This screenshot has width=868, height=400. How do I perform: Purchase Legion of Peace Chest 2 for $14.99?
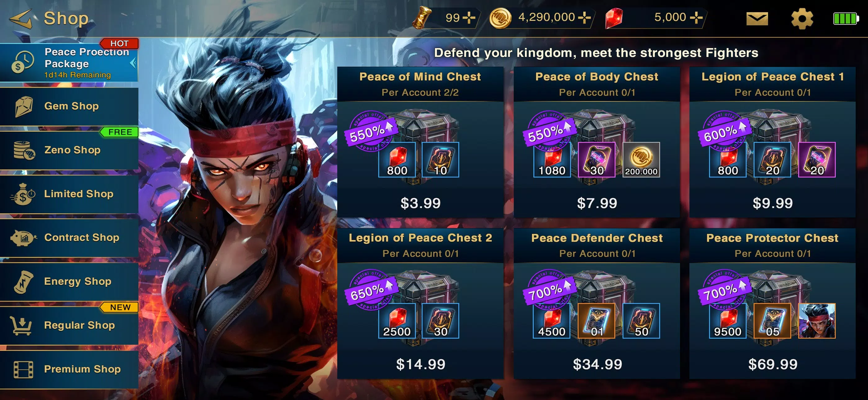tap(420, 364)
